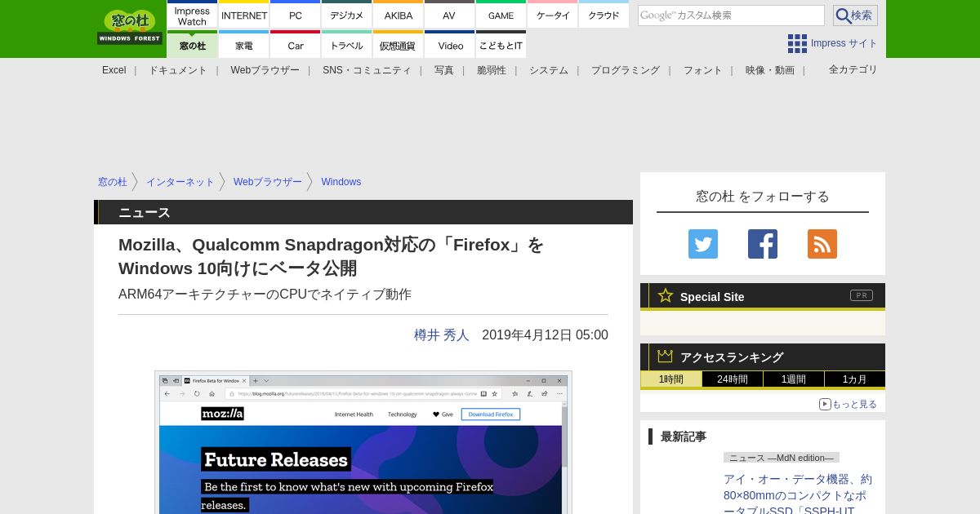Go to the ドキュメント category
Screen dimensions: 980x514
pos(178,70)
